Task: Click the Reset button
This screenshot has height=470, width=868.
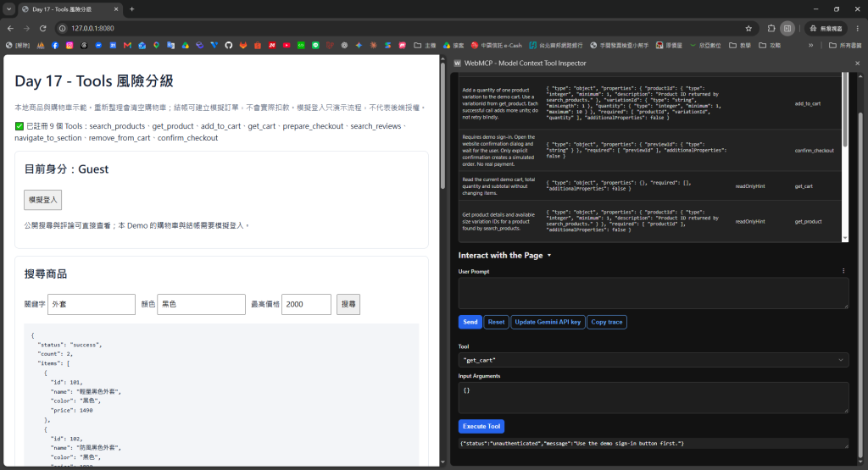Action: 496,322
